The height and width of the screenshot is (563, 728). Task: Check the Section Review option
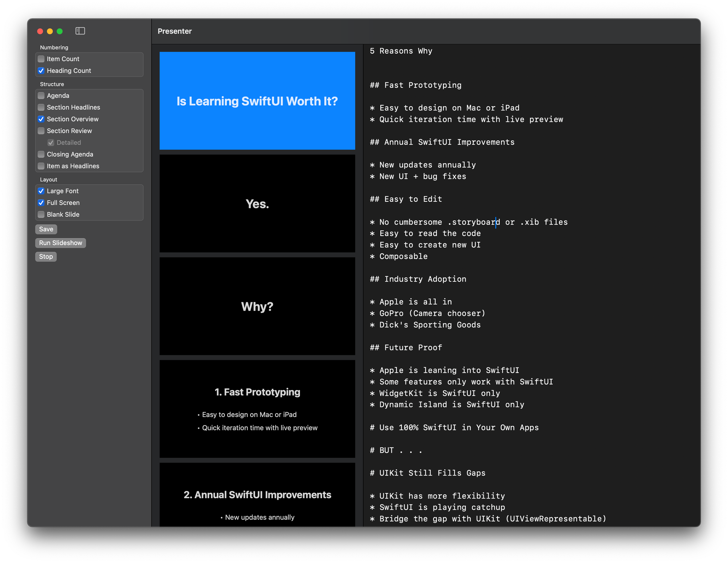click(x=41, y=131)
